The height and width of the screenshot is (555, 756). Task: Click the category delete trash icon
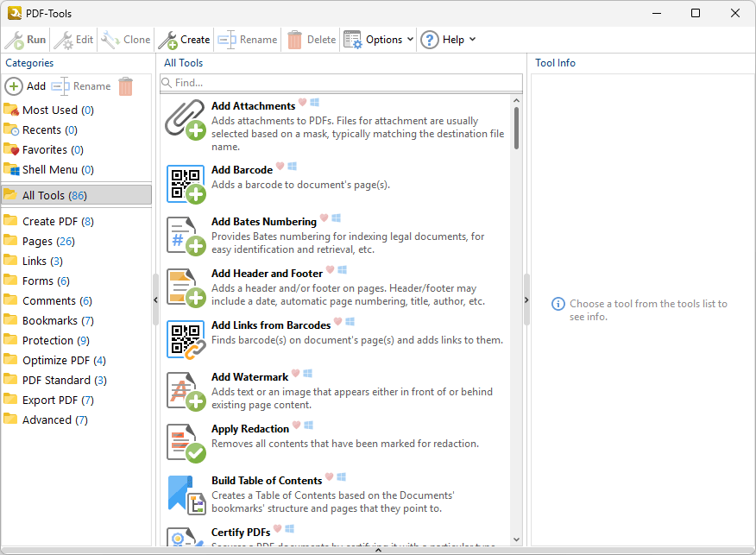point(125,86)
